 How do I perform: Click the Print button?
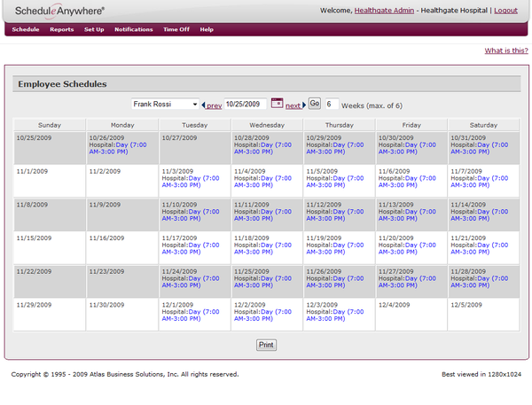coord(266,344)
